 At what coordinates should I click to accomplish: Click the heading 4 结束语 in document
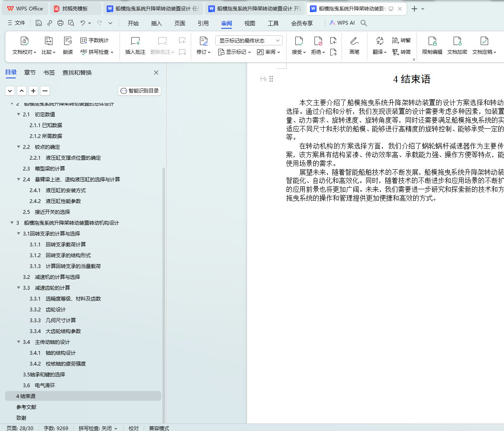412,79
